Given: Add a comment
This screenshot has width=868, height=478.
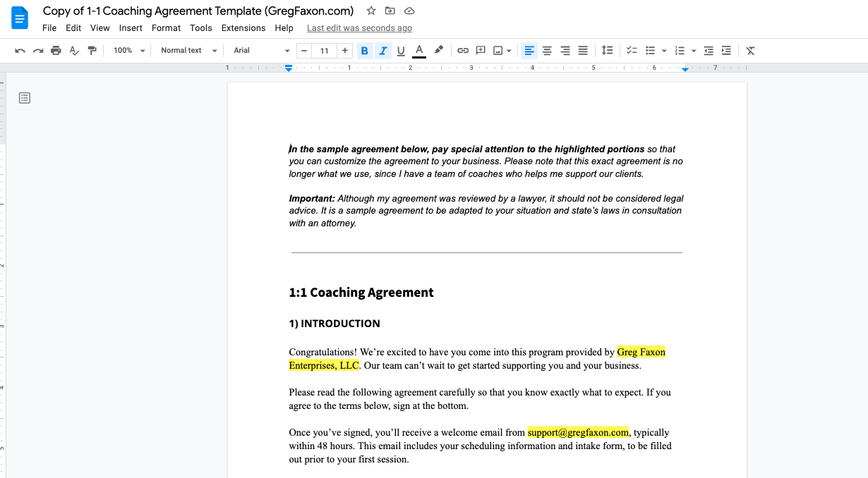Looking at the screenshot, I should pos(481,50).
